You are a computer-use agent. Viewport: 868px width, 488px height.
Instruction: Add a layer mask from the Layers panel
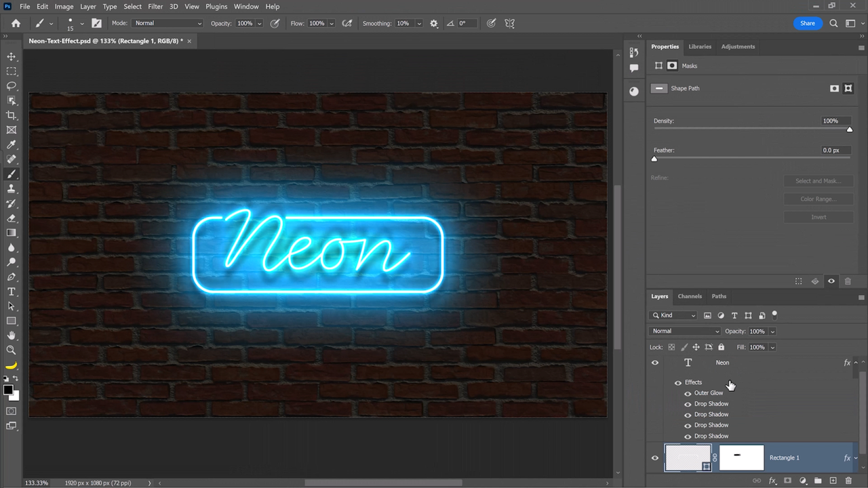point(787,481)
